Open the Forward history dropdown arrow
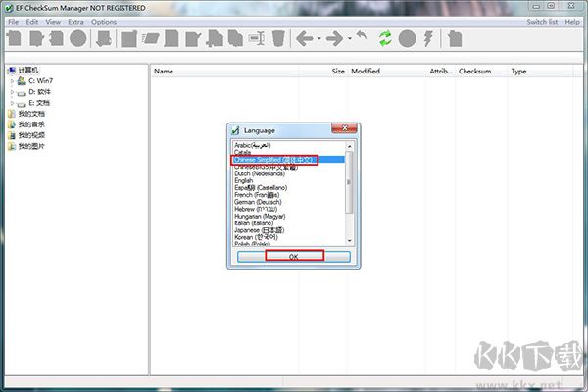This screenshot has width=588, height=392. 349,38
